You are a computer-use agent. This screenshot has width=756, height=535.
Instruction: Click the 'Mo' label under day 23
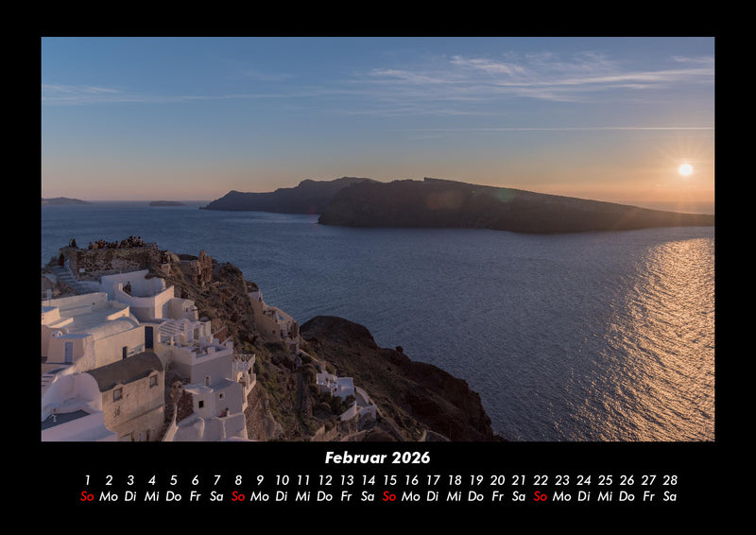[562, 496]
